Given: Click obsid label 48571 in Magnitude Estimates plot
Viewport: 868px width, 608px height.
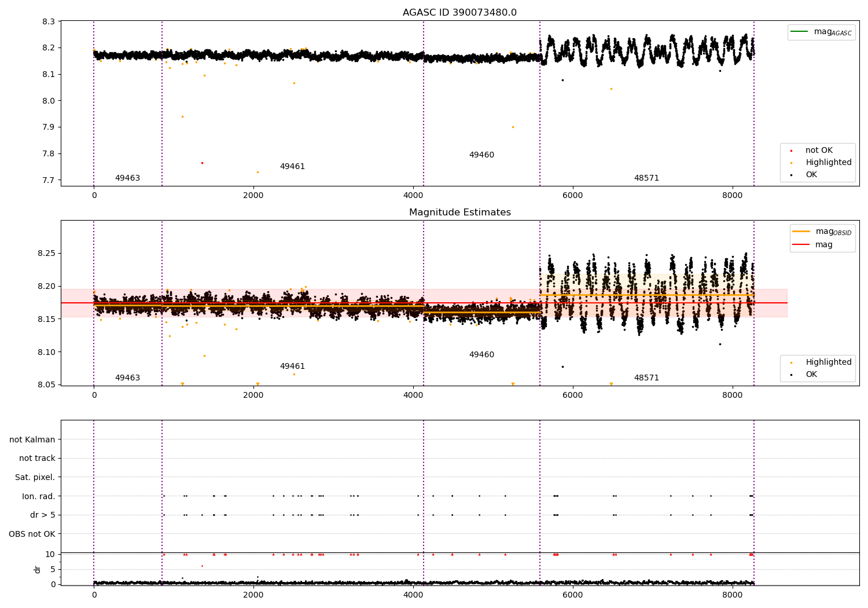Looking at the screenshot, I should [646, 378].
